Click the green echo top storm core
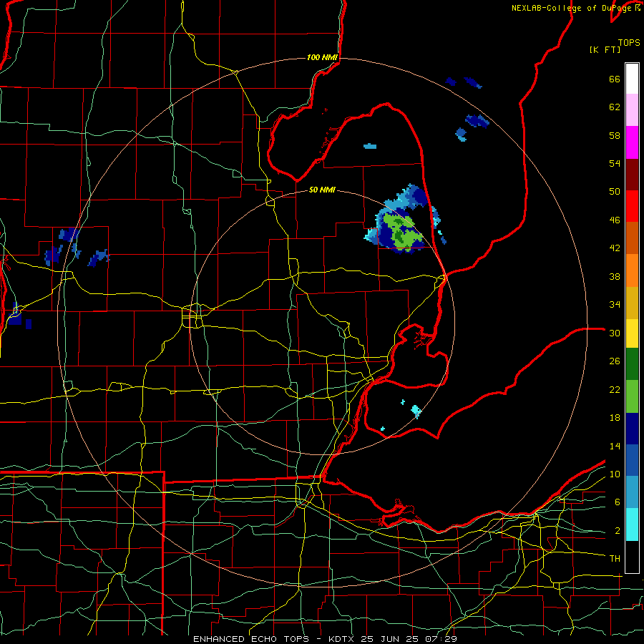The width and height of the screenshot is (644, 644). pyautogui.click(x=401, y=232)
